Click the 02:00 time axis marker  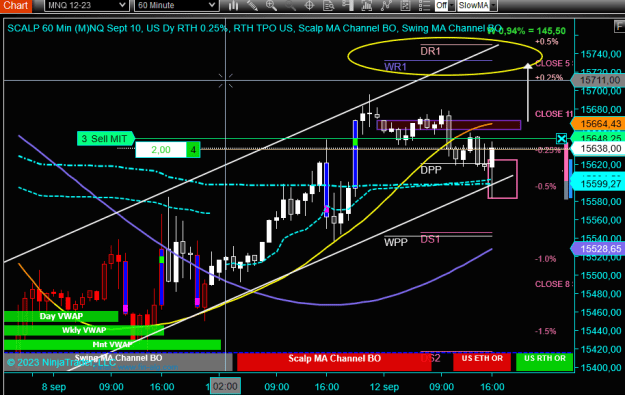point(225,386)
